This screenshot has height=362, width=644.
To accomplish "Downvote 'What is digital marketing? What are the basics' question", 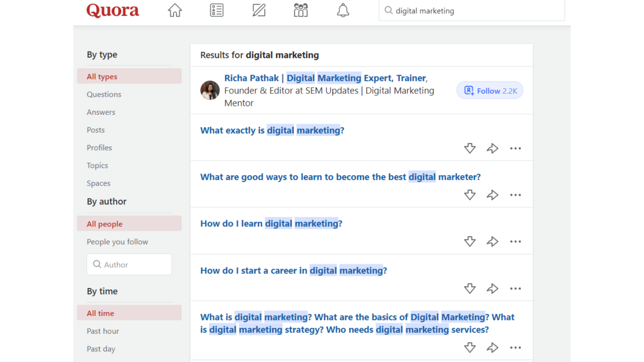I will click(470, 348).
